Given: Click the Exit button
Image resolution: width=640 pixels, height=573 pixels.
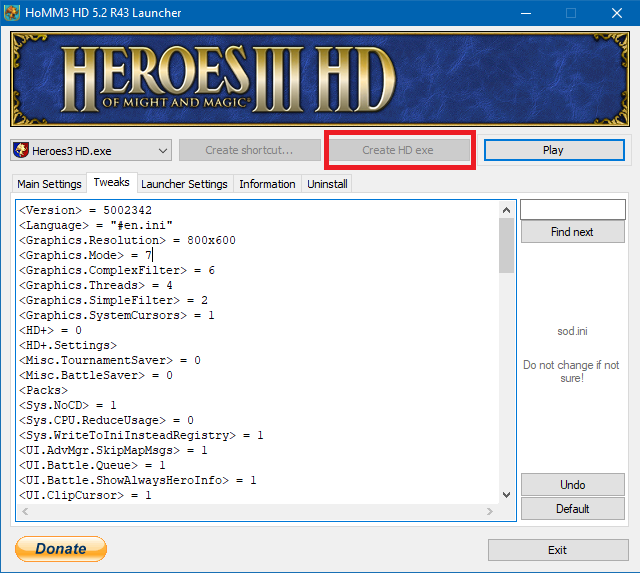Looking at the screenshot, I should coord(558,550).
